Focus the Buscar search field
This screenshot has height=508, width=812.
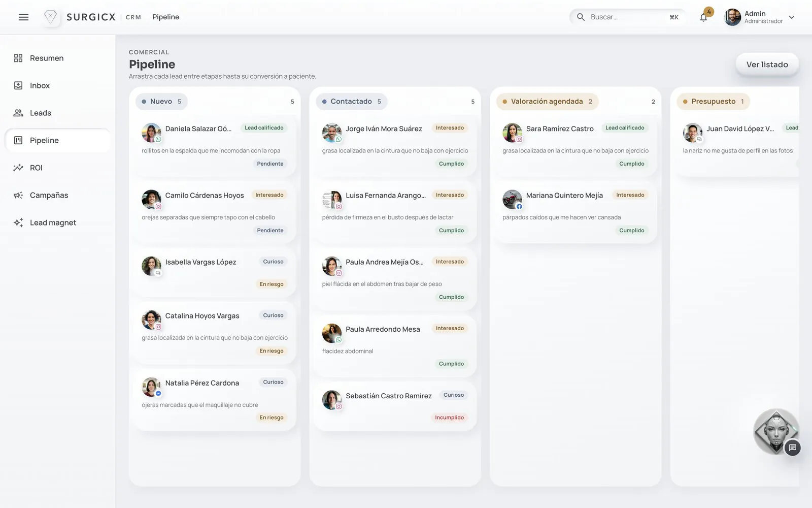tap(628, 17)
